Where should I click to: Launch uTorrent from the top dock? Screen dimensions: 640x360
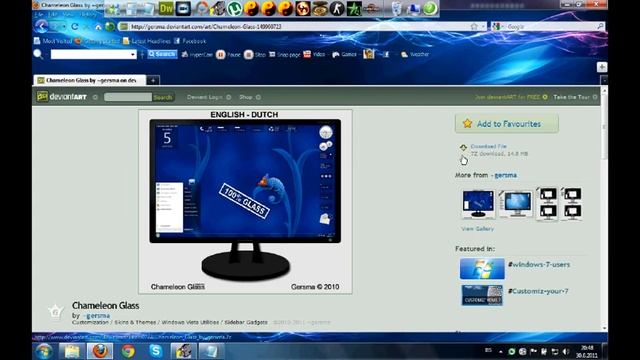pos(234,9)
